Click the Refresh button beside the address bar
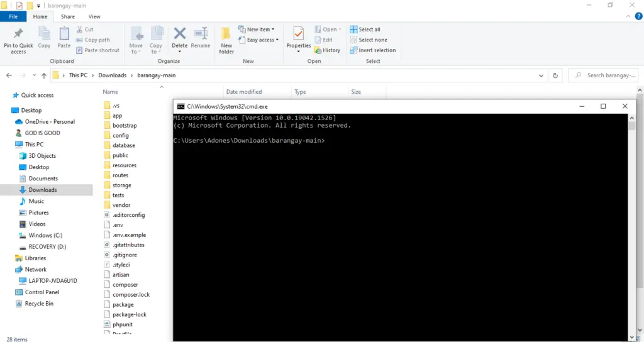Screen dimensions: 644x342 (x=555, y=75)
